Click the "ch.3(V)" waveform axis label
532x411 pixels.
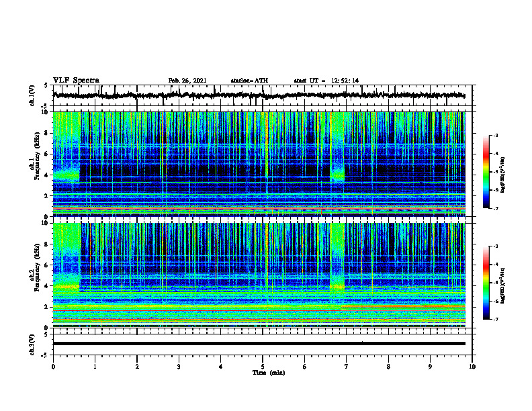[x=32, y=345]
